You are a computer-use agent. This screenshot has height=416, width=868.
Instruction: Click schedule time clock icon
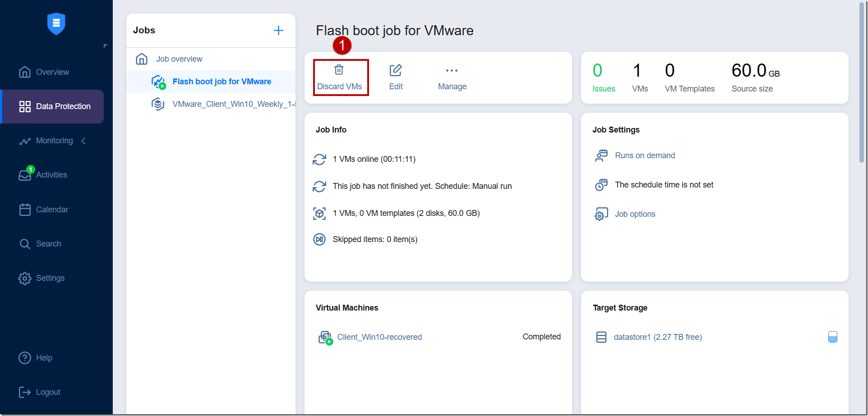coord(601,185)
